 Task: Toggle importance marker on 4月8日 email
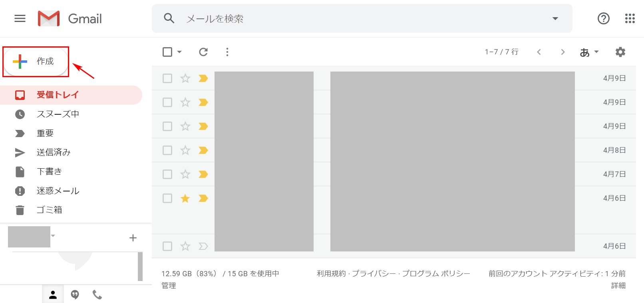point(203,150)
